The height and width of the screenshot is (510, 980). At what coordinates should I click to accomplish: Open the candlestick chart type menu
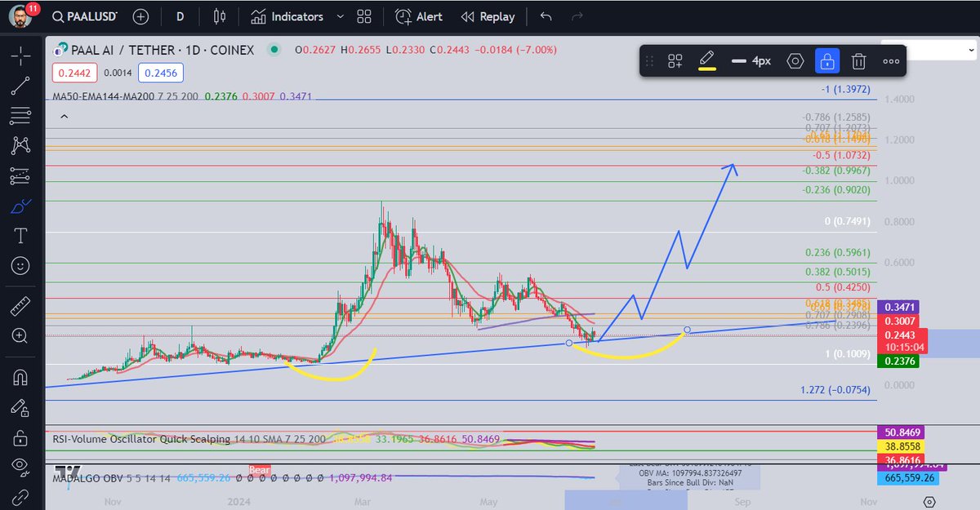[x=219, y=16]
